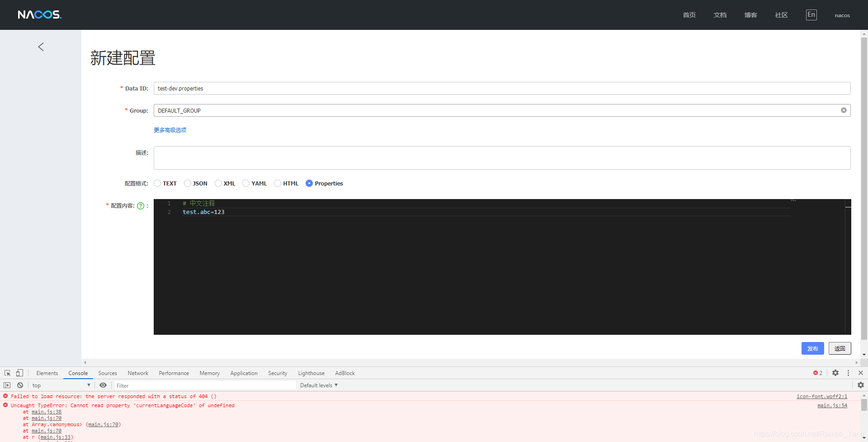Viewport: 868px width, 442px height.
Task: Clear the console messages
Action: 20,385
